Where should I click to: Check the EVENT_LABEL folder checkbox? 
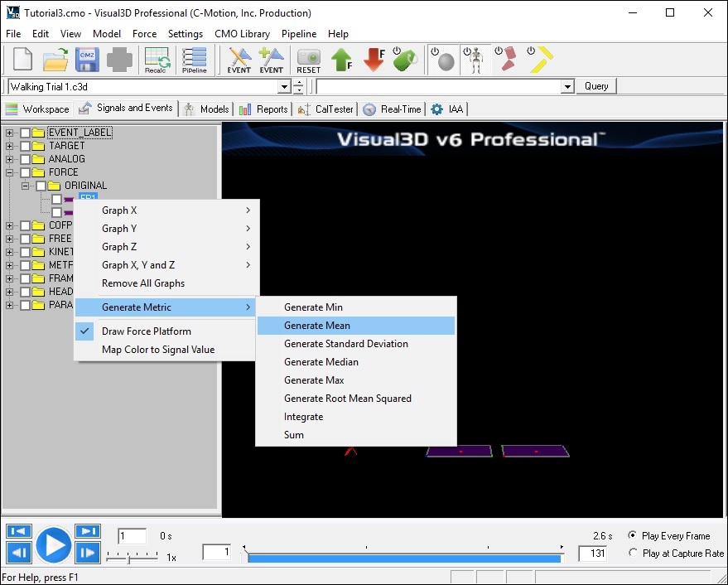point(26,133)
